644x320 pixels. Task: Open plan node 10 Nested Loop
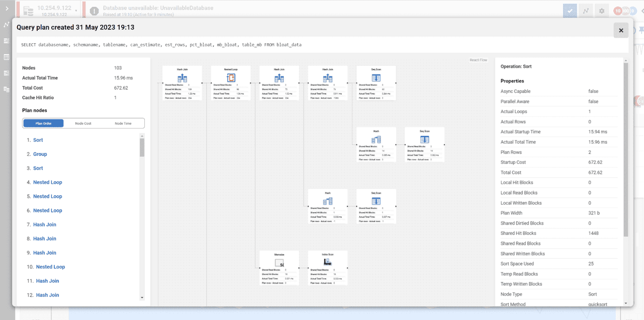tap(50, 267)
